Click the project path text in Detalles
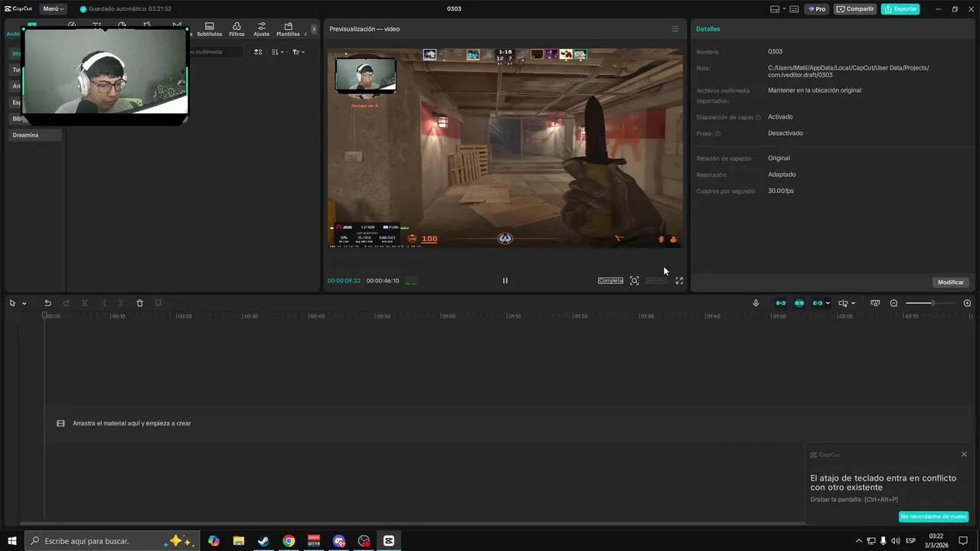The width and height of the screenshot is (980, 551). pyautogui.click(x=848, y=71)
